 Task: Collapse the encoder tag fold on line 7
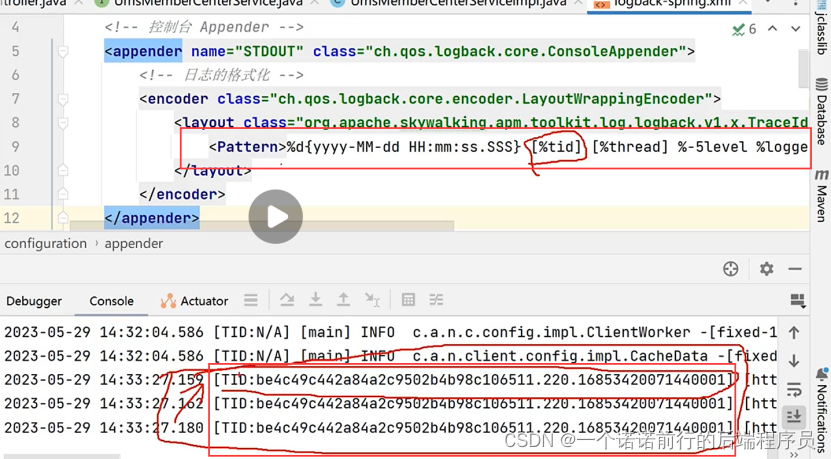(x=63, y=99)
